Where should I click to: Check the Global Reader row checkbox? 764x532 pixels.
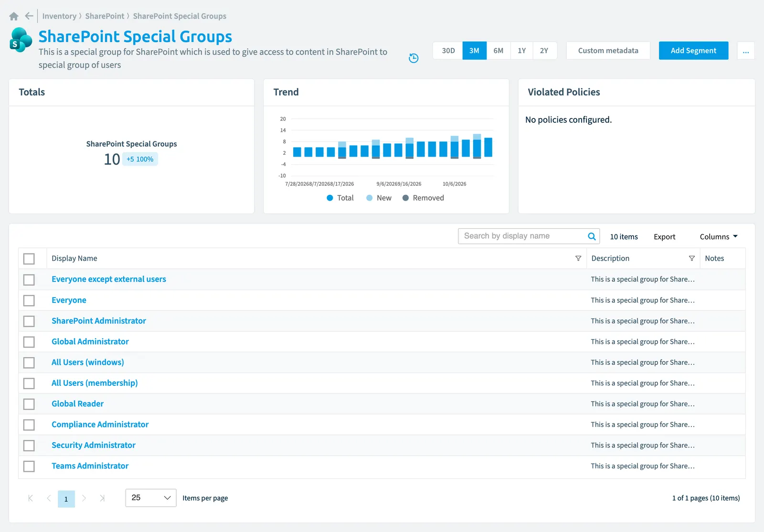(29, 404)
